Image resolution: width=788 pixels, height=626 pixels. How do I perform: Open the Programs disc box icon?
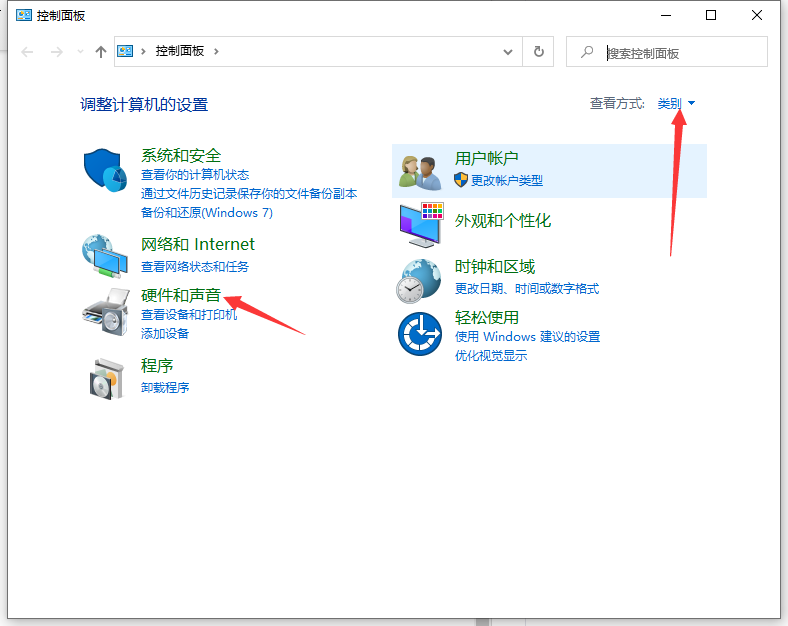(x=105, y=377)
